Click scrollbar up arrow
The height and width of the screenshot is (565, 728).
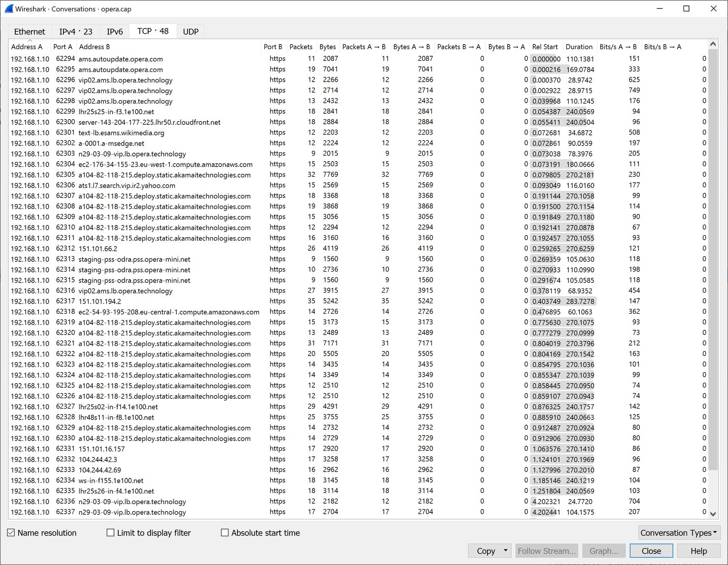coord(713,44)
